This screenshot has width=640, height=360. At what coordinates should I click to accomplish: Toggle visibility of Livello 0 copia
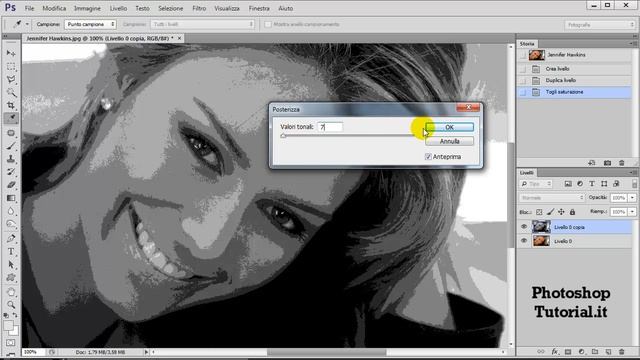click(524, 227)
